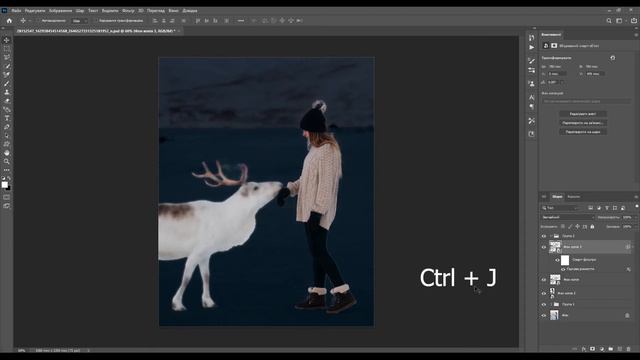Close the open document tab
The height and width of the screenshot is (360, 640).
(179, 31)
